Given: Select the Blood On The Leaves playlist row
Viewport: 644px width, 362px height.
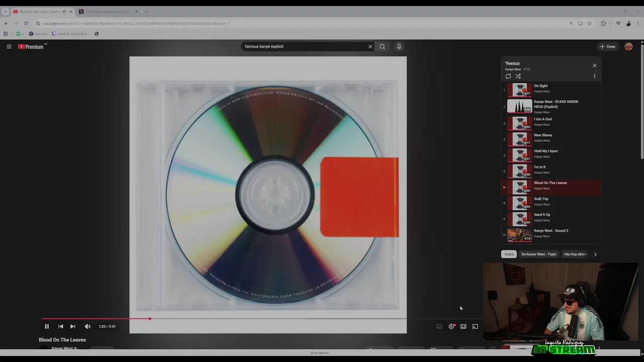Looking at the screenshot, I should 551,187.
